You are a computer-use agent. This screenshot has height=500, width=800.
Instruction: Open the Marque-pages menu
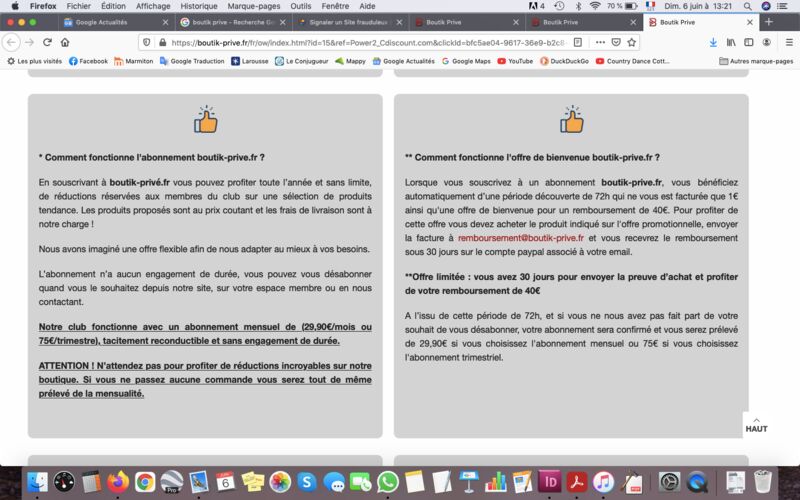(x=254, y=6)
